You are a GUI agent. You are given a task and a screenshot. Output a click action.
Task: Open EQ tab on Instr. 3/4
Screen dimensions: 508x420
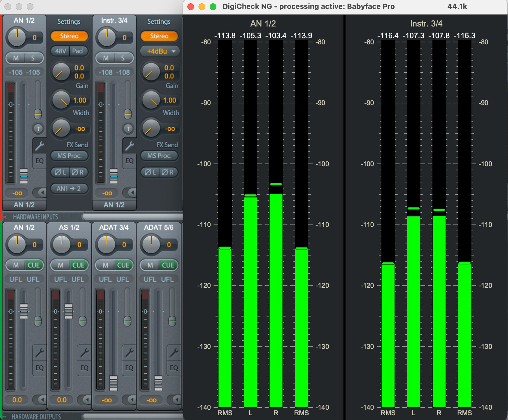(129, 161)
